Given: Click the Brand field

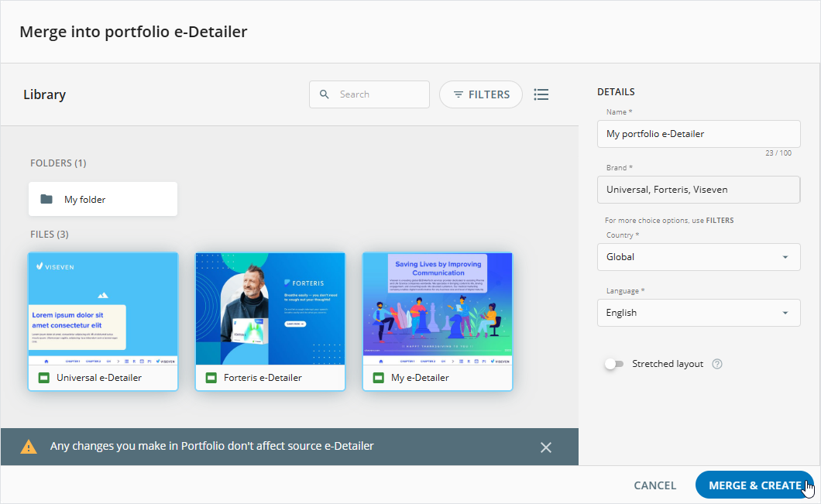Looking at the screenshot, I should (698, 190).
